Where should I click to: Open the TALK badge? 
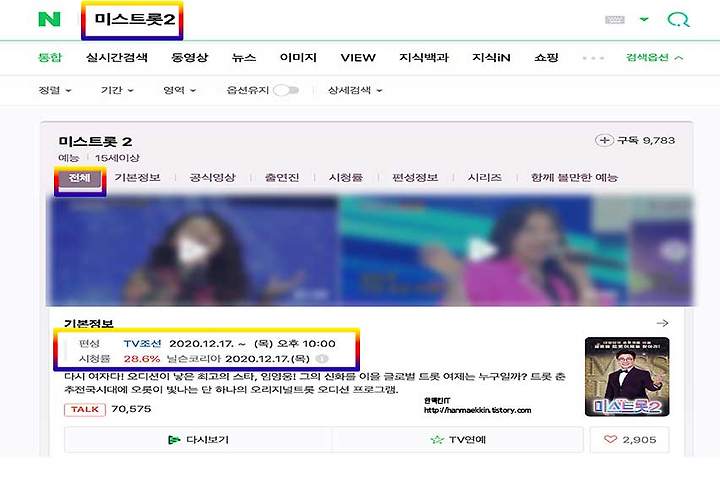tap(85, 409)
